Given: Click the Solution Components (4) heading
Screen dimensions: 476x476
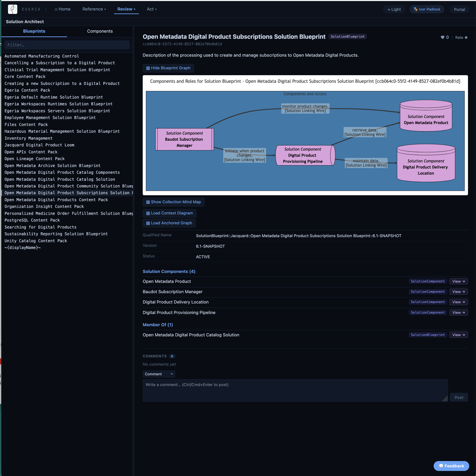Looking at the screenshot, I should [169, 271].
